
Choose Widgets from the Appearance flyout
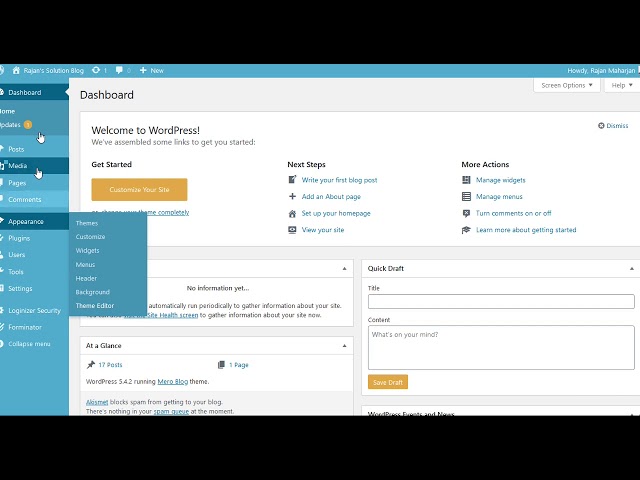pyautogui.click(x=87, y=251)
